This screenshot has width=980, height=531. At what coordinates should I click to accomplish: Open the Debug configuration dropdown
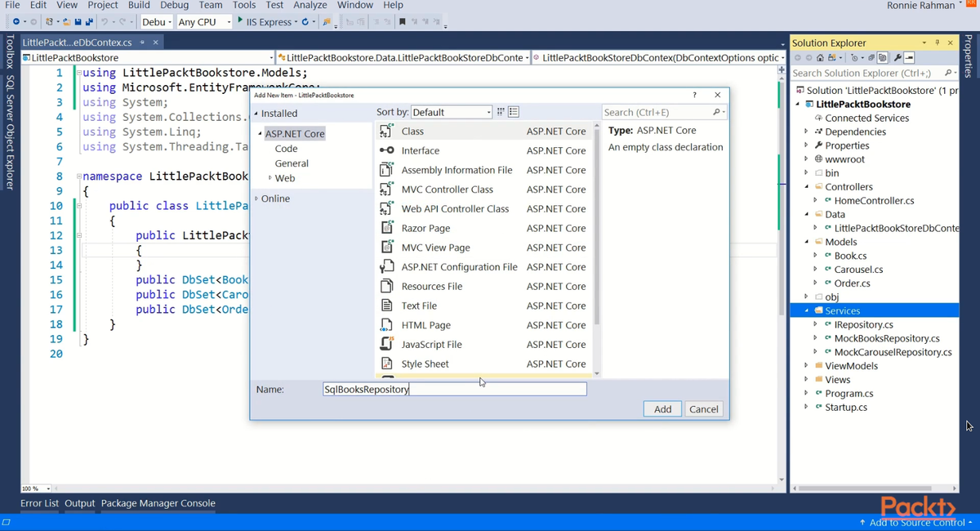[156, 22]
